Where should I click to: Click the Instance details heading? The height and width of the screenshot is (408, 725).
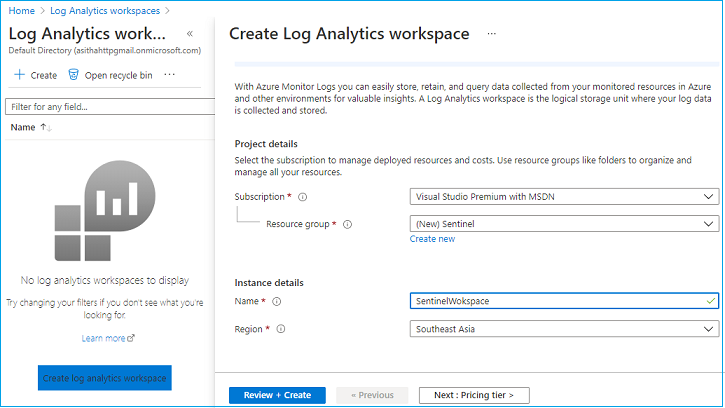point(269,283)
